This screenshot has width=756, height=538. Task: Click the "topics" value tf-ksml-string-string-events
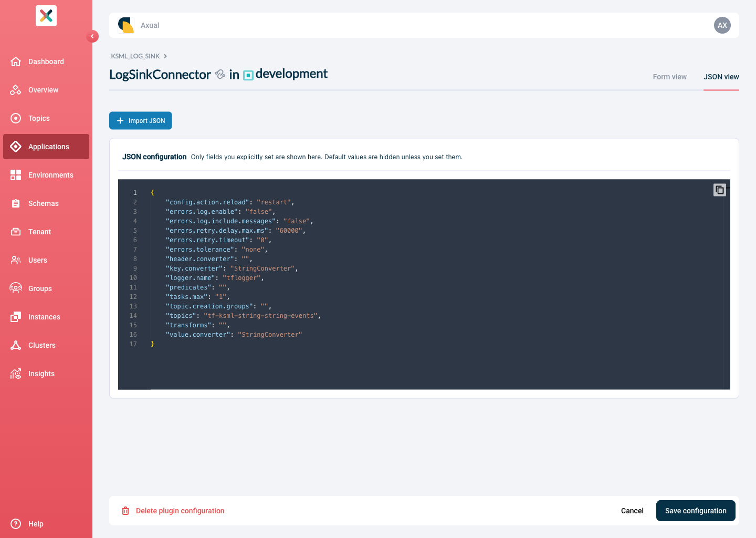[260, 316]
